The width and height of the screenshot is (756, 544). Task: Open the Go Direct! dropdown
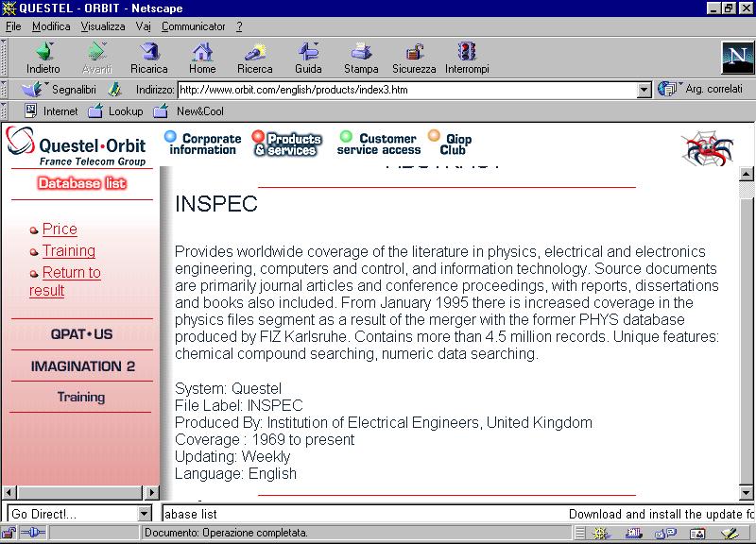(x=145, y=514)
